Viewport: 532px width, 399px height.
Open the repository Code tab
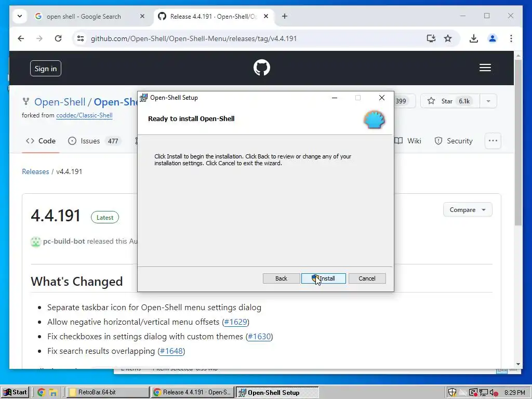[x=41, y=141]
